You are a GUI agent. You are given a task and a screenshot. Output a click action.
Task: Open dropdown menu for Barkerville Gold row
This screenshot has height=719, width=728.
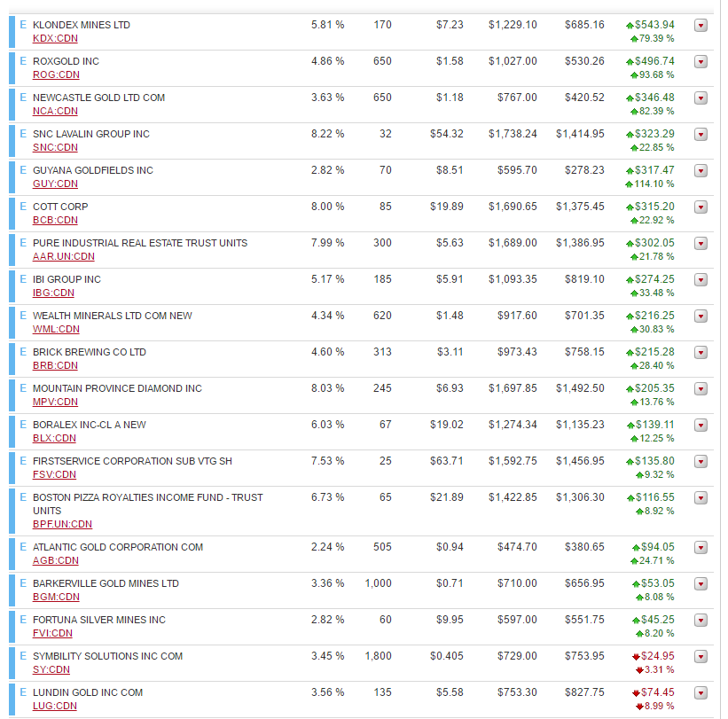pos(701,584)
